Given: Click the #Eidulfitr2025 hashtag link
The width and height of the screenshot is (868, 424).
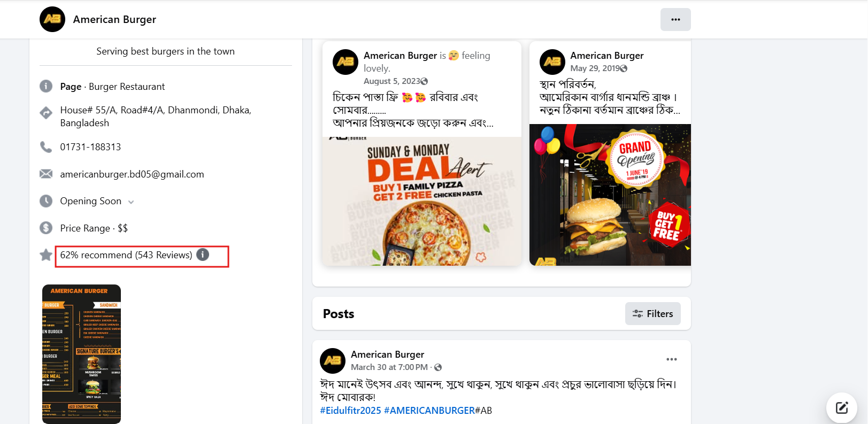Looking at the screenshot, I should pos(350,411).
